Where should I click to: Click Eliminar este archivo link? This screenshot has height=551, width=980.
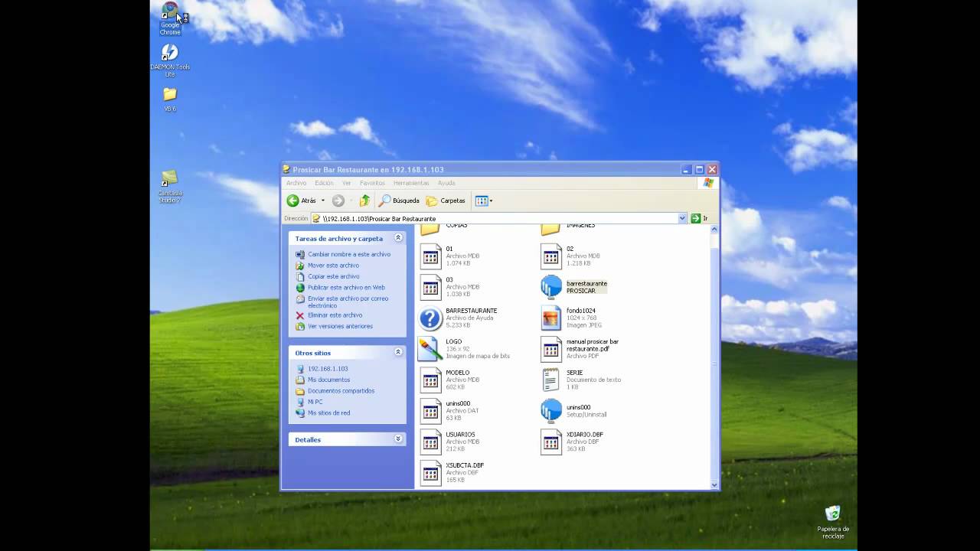coord(335,315)
